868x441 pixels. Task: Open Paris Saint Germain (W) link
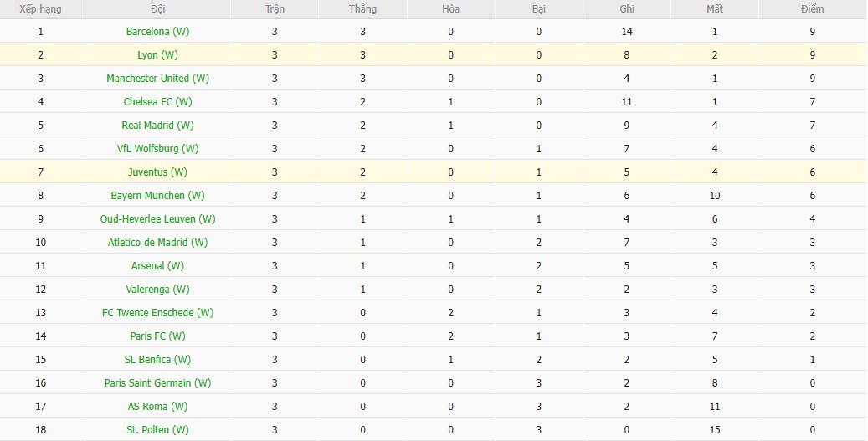pos(157,383)
